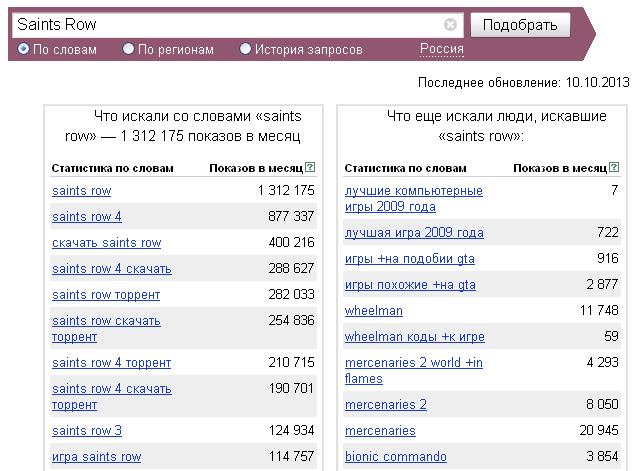Open the лучшая игра 2009 года link
This screenshot has height=471, width=643.
coord(414,233)
